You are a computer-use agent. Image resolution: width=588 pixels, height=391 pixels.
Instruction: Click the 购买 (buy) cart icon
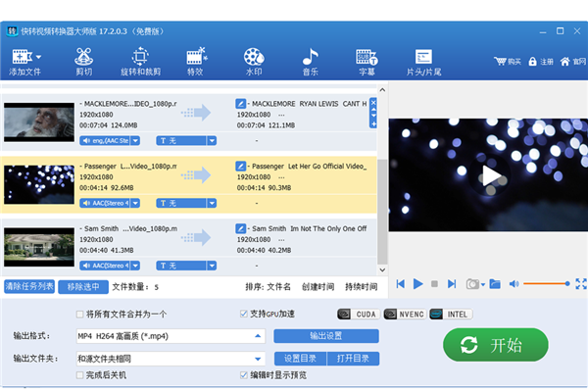click(x=500, y=61)
